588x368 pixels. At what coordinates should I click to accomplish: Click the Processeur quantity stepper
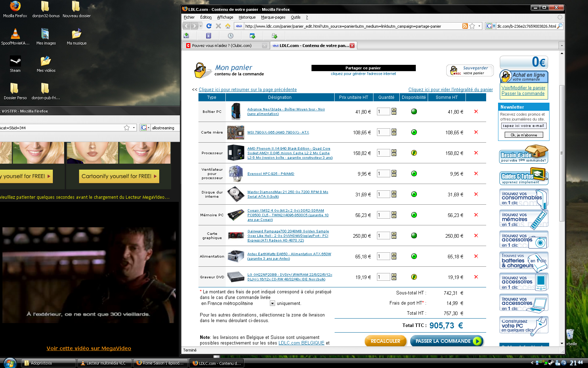point(394,153)
